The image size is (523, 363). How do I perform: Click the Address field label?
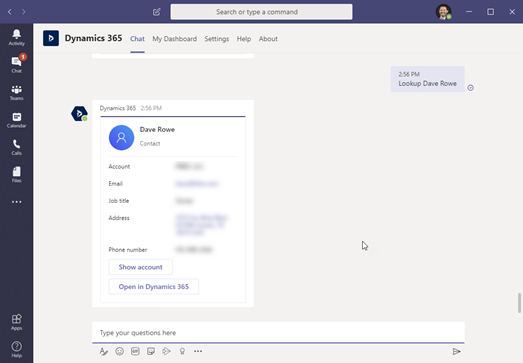tap(119, 218)
